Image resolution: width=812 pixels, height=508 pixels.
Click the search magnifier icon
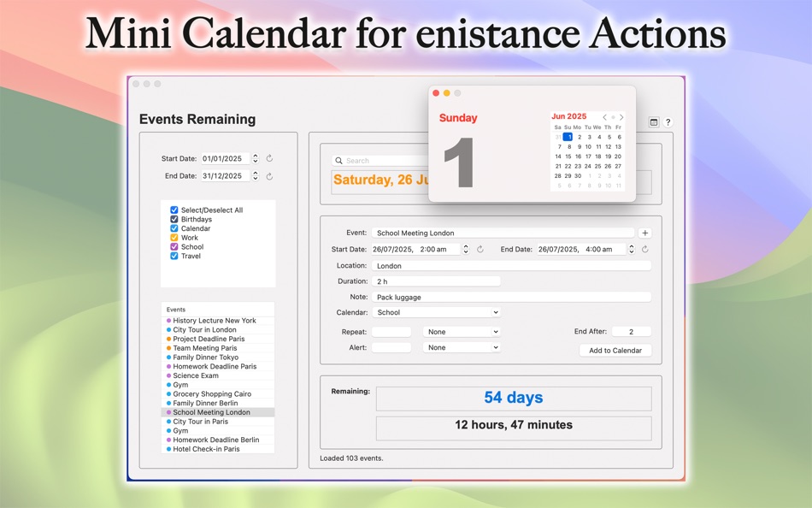(338, 161)
